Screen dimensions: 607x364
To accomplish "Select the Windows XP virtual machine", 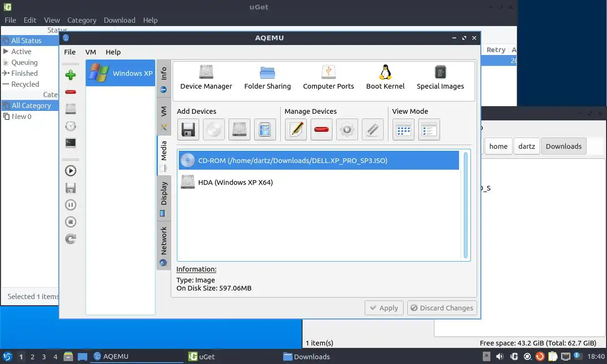I will [x=120, y=73].
